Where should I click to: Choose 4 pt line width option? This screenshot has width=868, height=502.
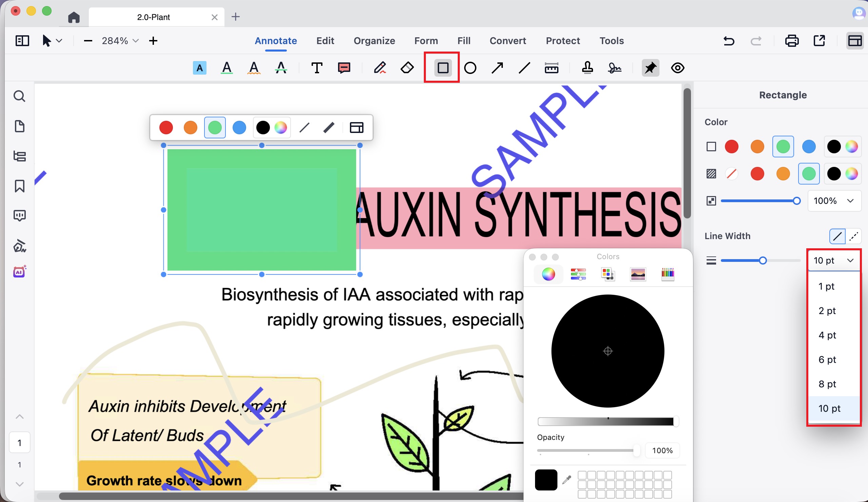pyautogui.click(x=834, y=335)
